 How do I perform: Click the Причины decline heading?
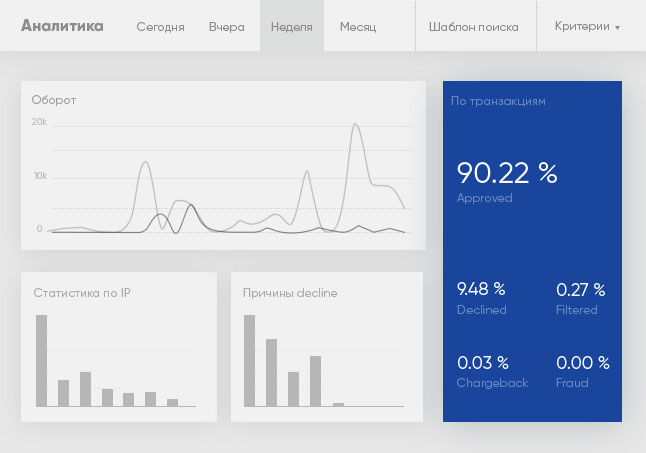(290, 293)
